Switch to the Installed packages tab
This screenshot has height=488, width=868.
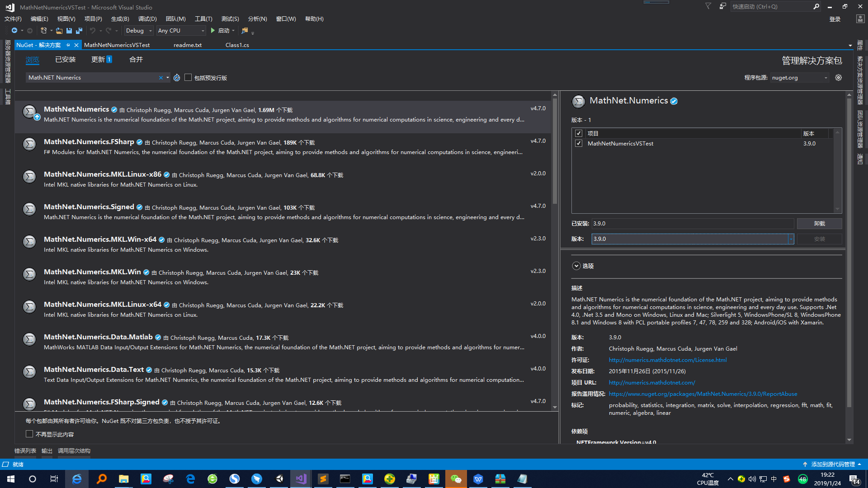66,60
